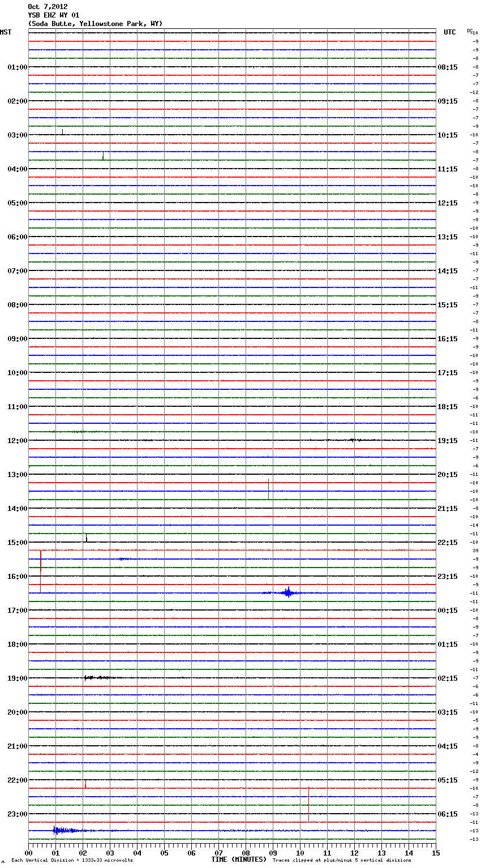Click the 19:00 MST time label
481x868 pixels.
coord(18,678)
